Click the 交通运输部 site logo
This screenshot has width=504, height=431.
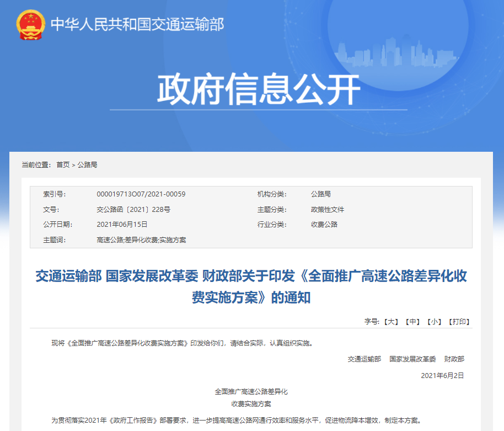[x=138, y=23]
